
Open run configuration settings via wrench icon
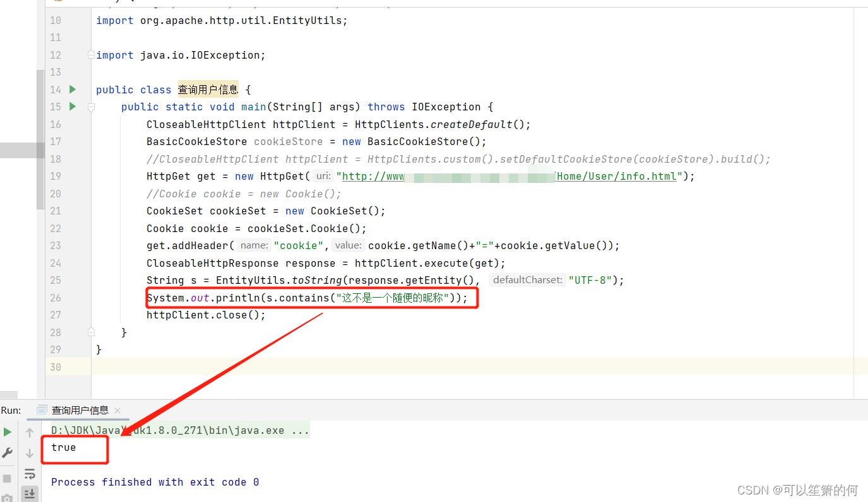(x=7, y=452)
